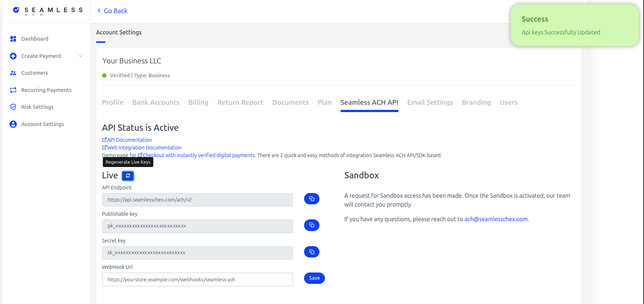Click the Customers people icon
644x304 pixels.
click(x=13, y=73)
